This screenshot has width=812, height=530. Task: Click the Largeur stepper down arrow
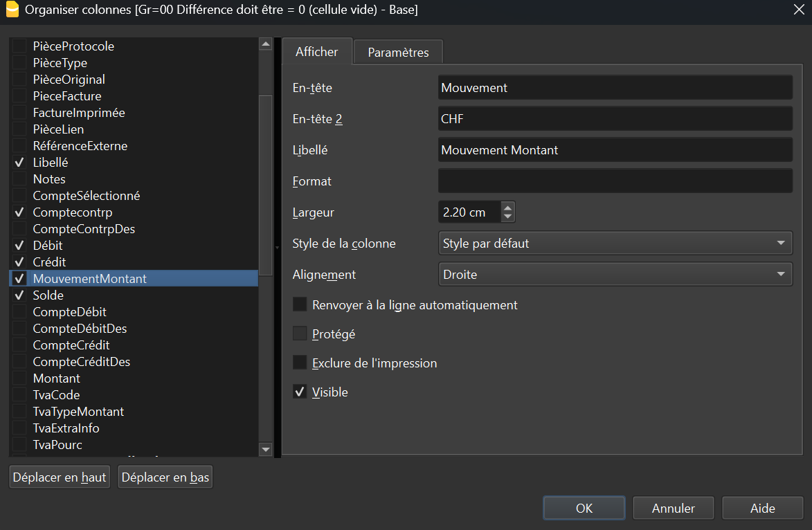pos(508,216)
